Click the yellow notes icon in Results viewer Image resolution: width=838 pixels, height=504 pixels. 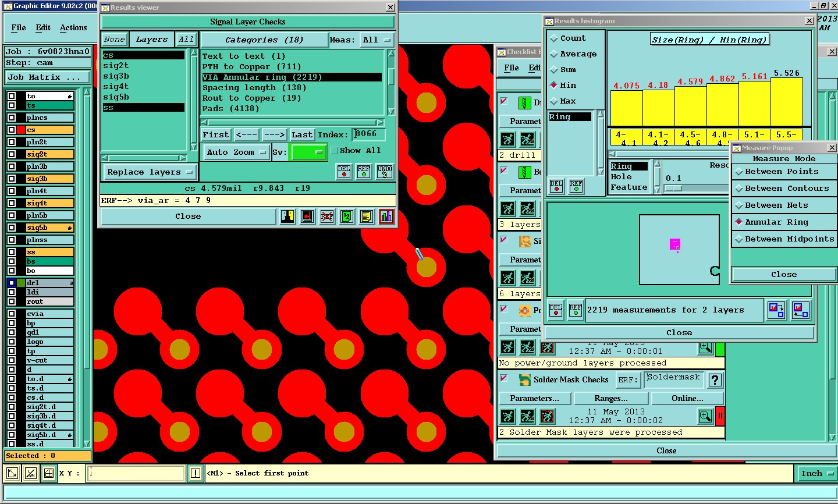click(366, 216)
